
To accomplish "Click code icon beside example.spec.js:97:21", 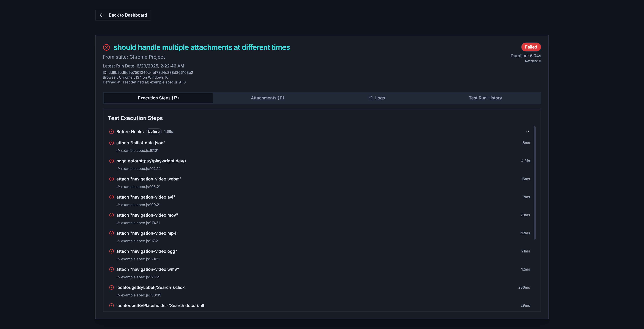I will tap(118, 151).
